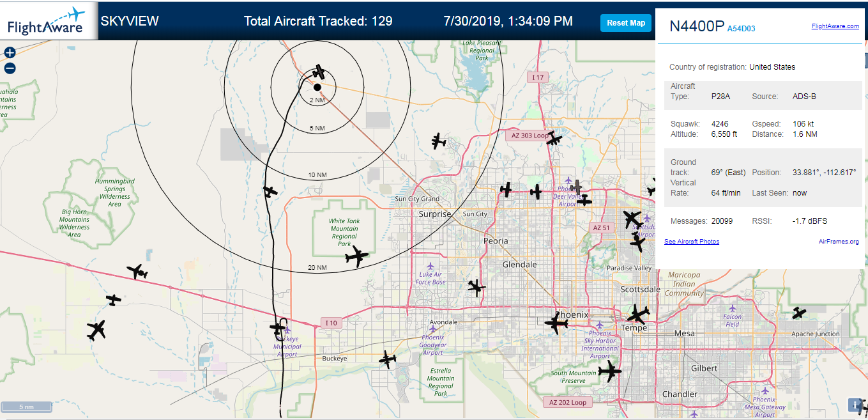
Task: Click the 20 NM range ring label
Action: pos(317,268)
